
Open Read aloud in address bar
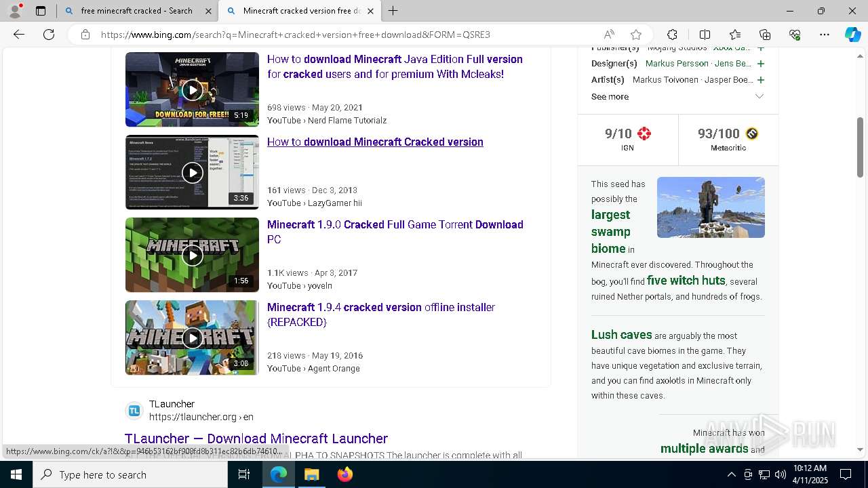tap(609, 35)
